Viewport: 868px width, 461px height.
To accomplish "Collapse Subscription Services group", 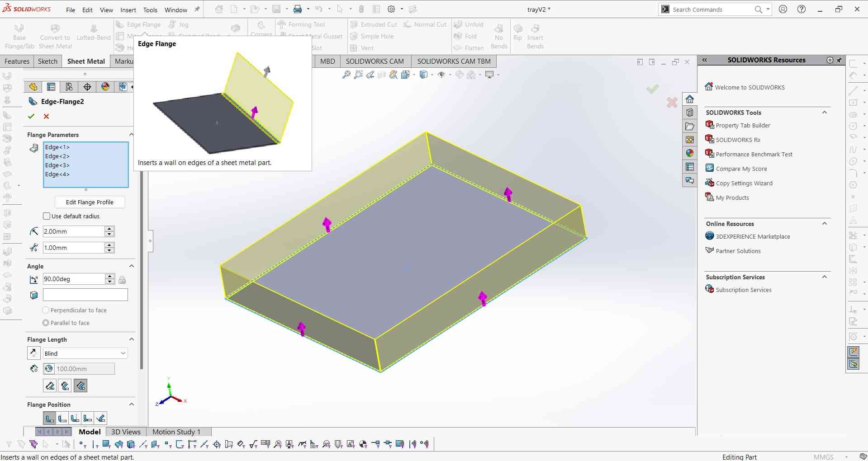I will (x=825, y=277).
